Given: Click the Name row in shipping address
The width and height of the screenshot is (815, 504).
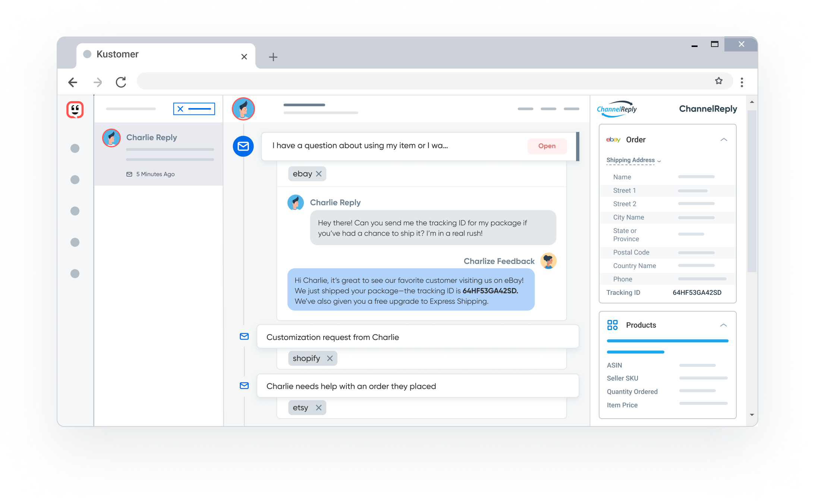Looking at the screenshot, I should click(x=667, y=177).
